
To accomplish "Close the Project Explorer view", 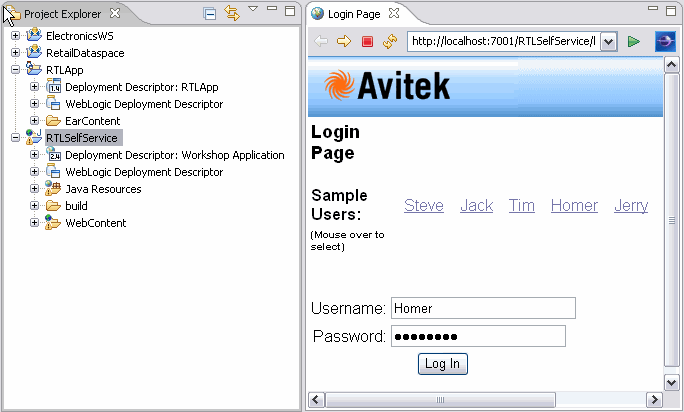I will click(115, 13).
